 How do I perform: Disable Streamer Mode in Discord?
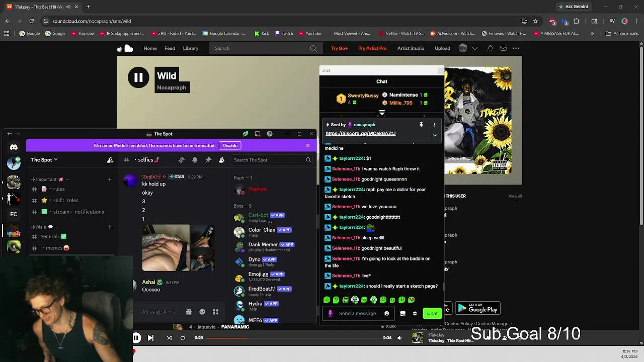[x=230, y=145]
